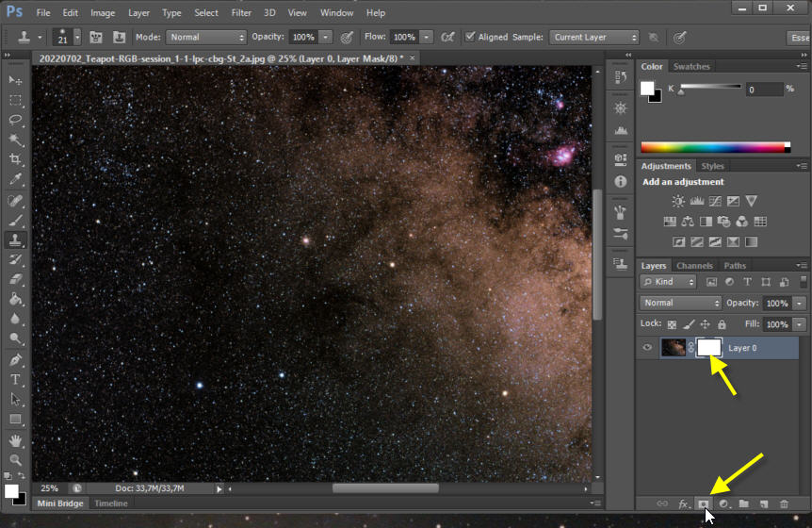Open the Sample dropdown set to Current Layer
Image resolution: width=812 pixels, height=528 pixels.
[594, 38]
